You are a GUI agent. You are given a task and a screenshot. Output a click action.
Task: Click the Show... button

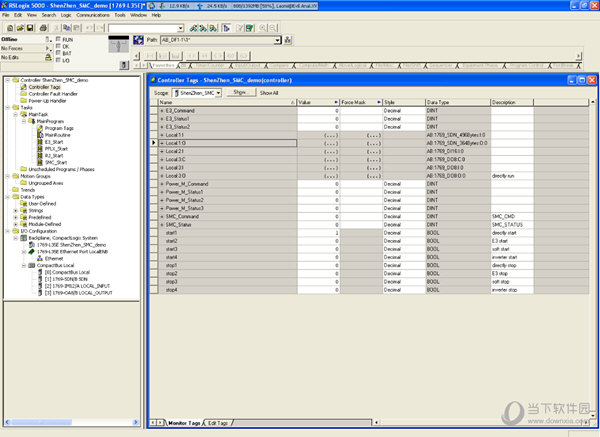coord(240,92)
